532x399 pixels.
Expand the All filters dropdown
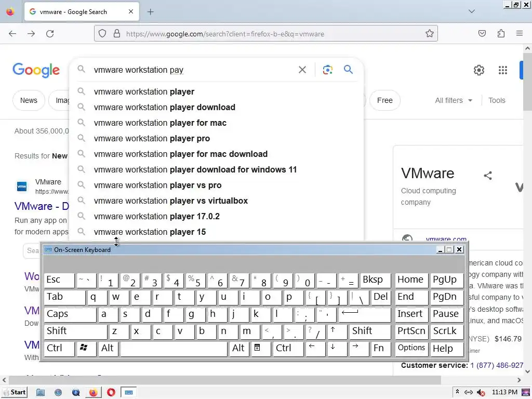point(454,100)
